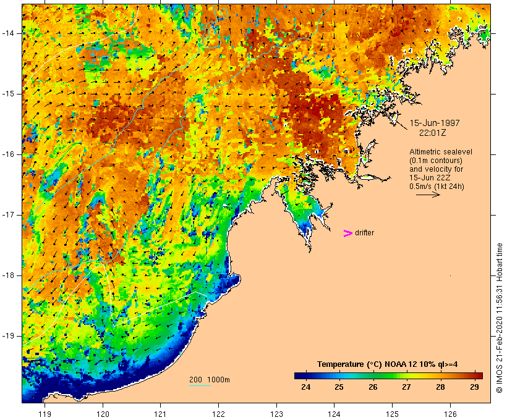Click the Temperature NOAA 12 colorbar title
Screen dimensions: 507x420
click(388, 364)
